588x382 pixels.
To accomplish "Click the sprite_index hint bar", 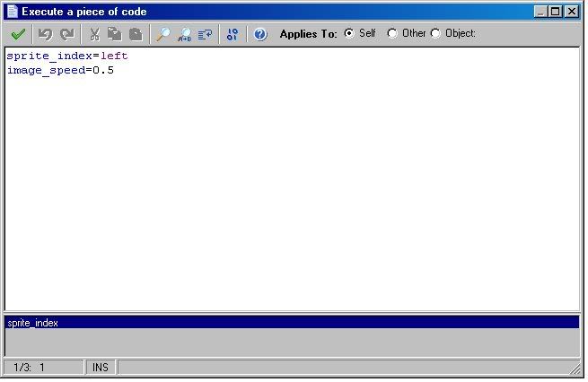I will tap(292, 322).
